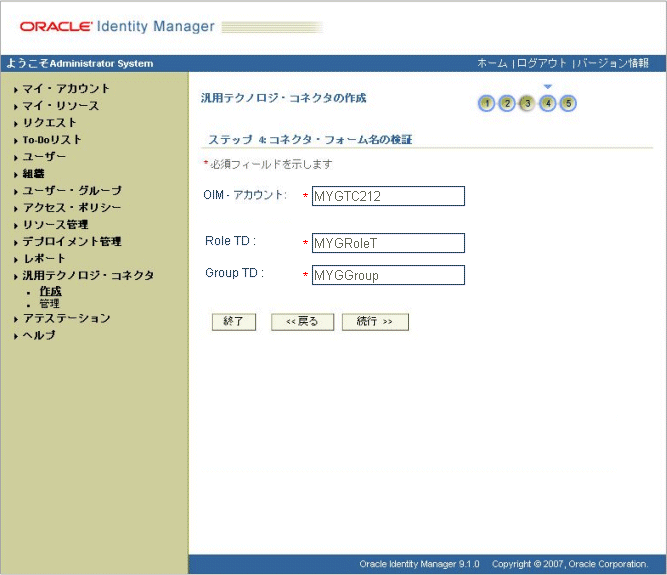Focus the OIM・アカウント field MYGTC212
667x575 pixels.
pos(388,196)
